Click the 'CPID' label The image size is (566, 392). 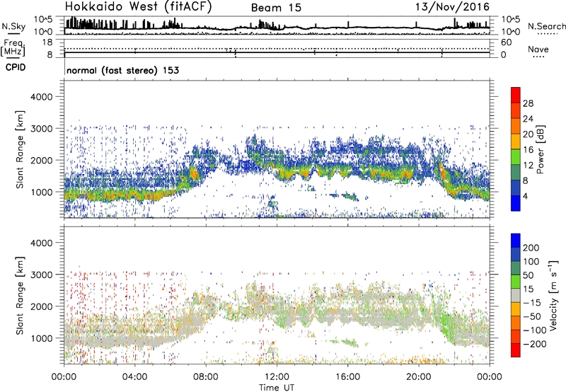pyautogui.click(x=16, y=67)
